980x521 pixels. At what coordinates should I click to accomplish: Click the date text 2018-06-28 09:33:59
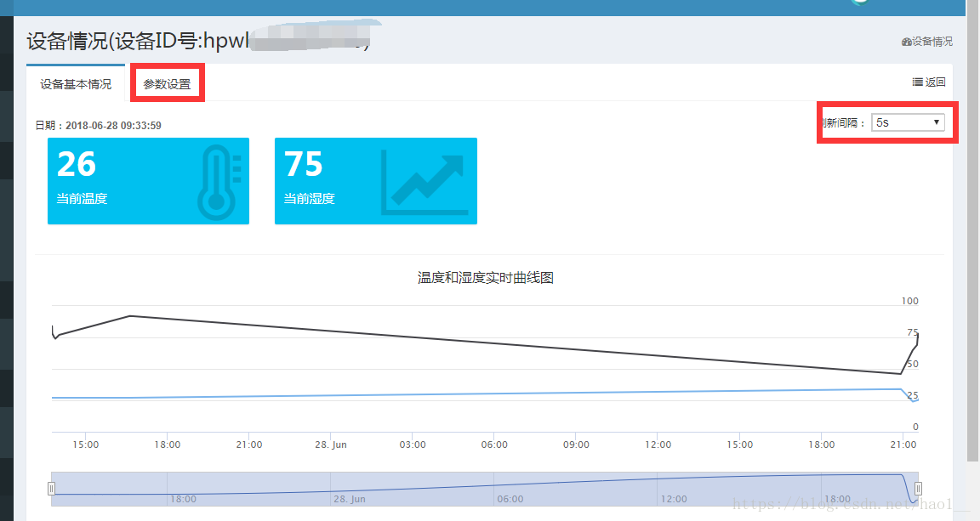tap(113, 125)
